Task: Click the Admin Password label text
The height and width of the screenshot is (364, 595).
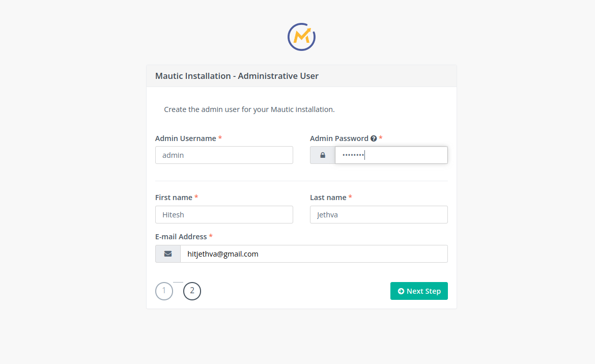Action: [x=339, y=138]
